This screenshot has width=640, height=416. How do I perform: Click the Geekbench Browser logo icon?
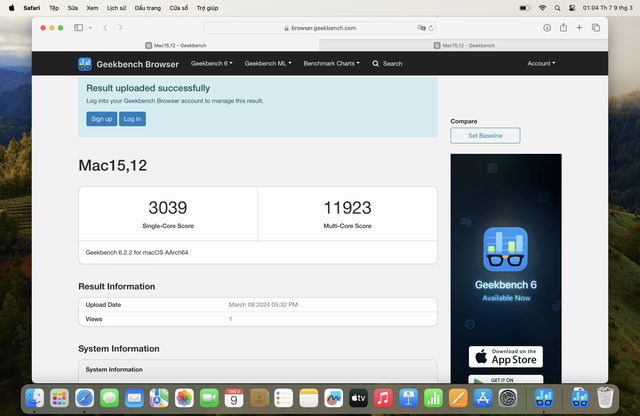click(x=85, y=64)
